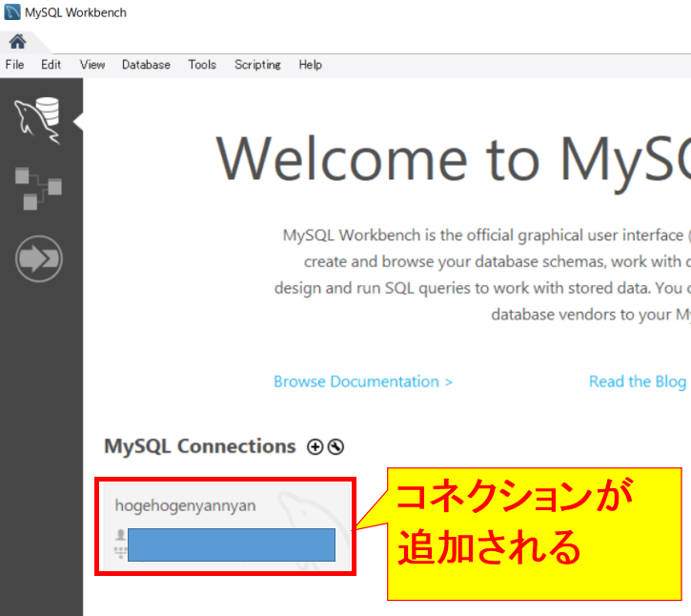Open the Database menu
The image size is (691, 616).
click(146, 65)
